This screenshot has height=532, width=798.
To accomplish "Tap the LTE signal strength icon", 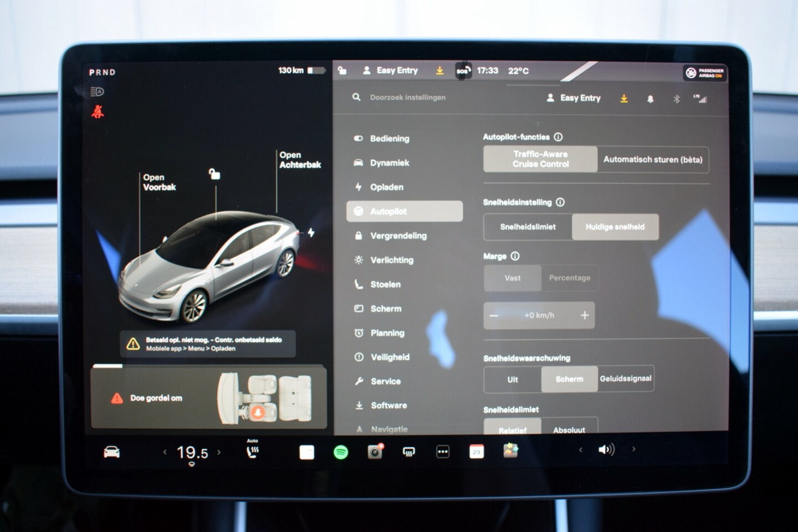I will (700, 98).
